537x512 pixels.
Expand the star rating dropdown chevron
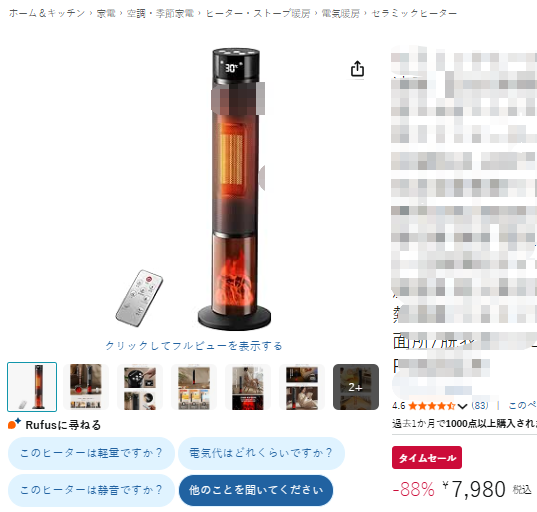[x=462, y=406]
